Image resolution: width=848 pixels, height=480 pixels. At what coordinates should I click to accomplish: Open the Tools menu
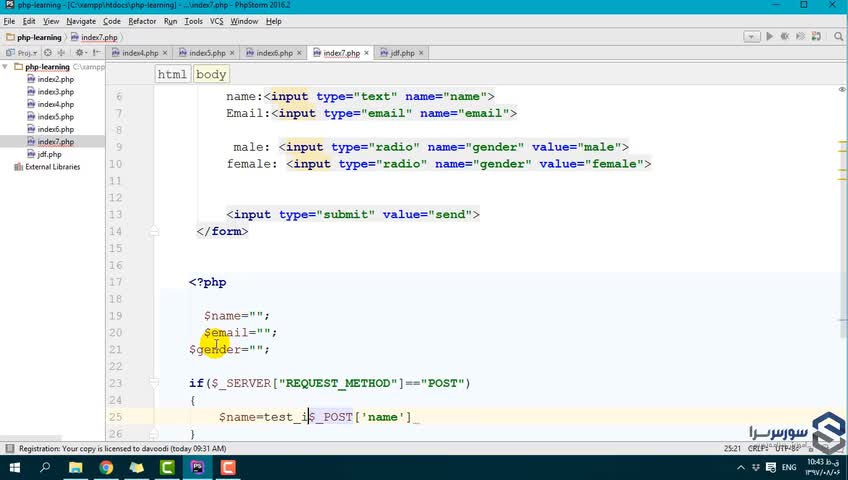click(x=193, y=21)
